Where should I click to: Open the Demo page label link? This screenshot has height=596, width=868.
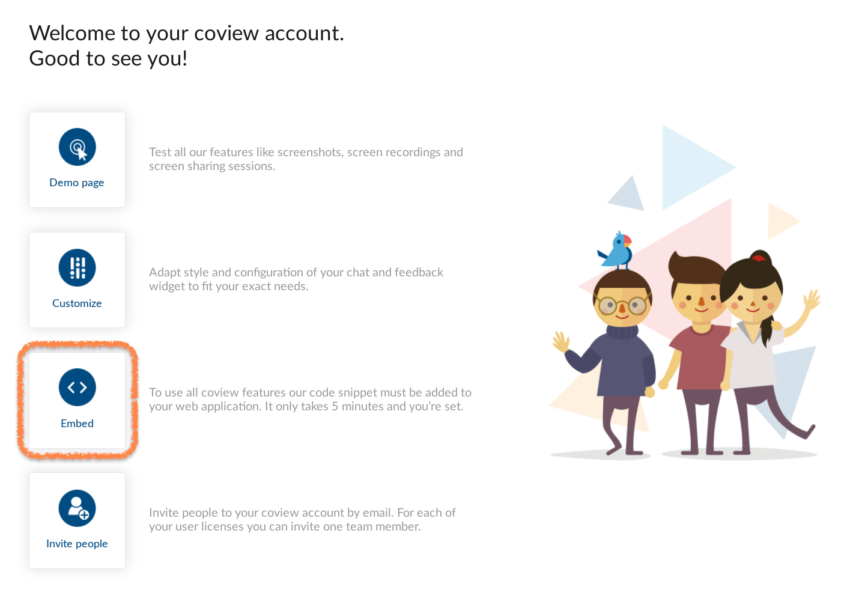tap(77, 183)
